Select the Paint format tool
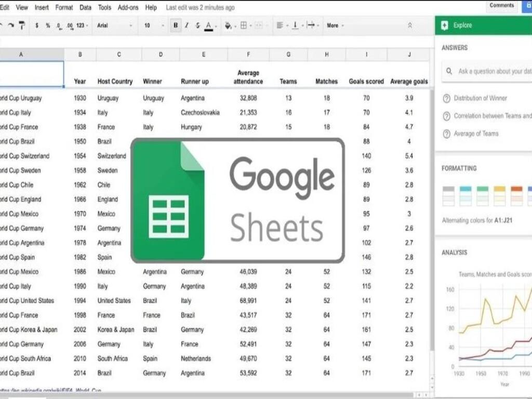Viewport: 532px width, 399px height. (22, 25)
